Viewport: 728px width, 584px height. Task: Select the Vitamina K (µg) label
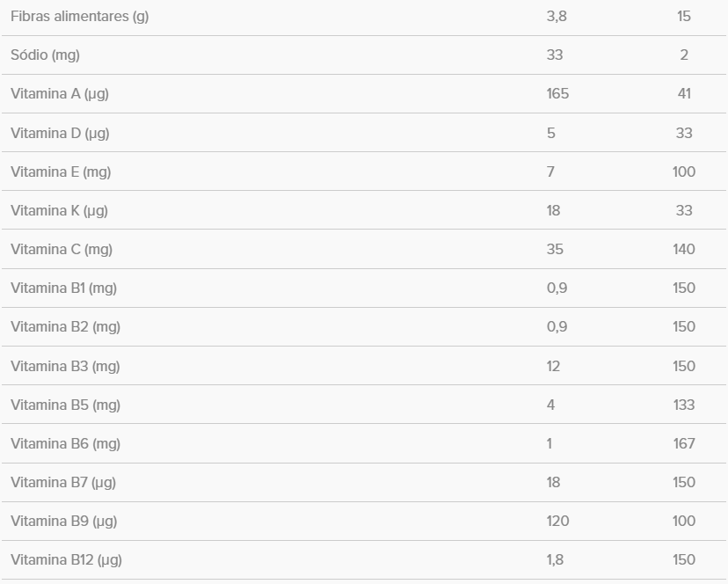(x=60, y=210)
